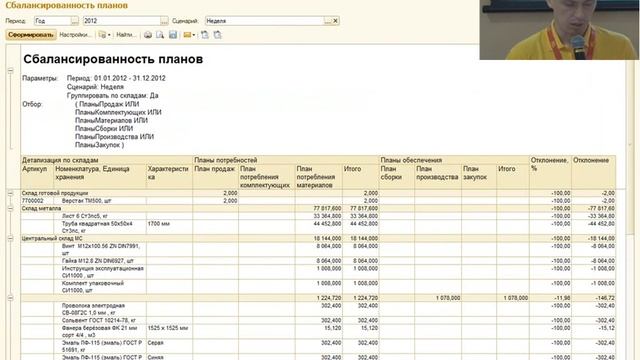The width and height of the screenshot is (640, 360).
Task: Select the Центральный склад МС row label
Action: click(x=52, y=238)
